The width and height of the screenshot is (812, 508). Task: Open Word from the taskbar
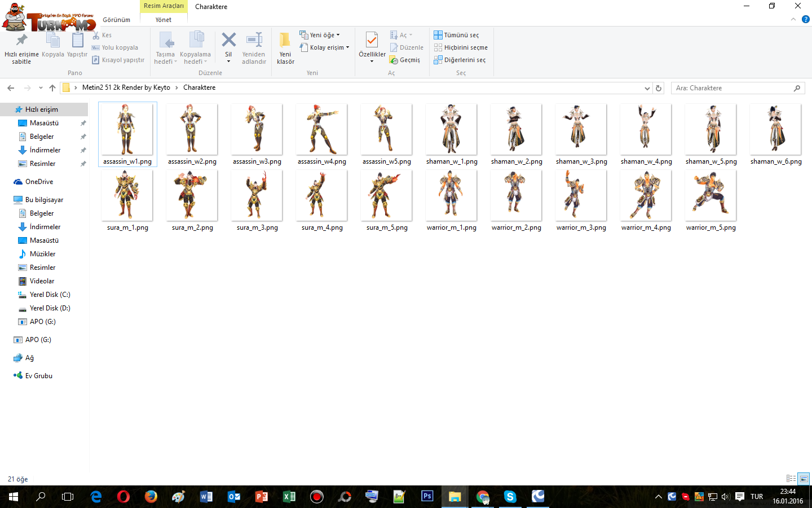[x=206, y=497]
